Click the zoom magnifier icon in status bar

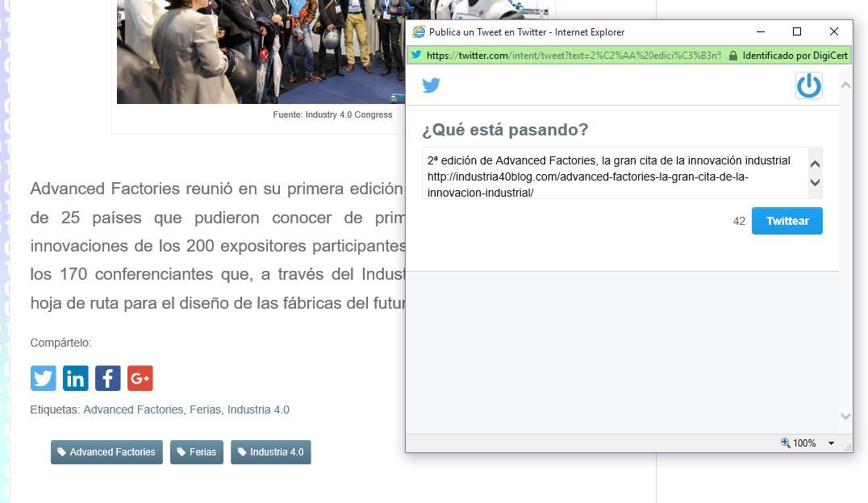[785, 443]
